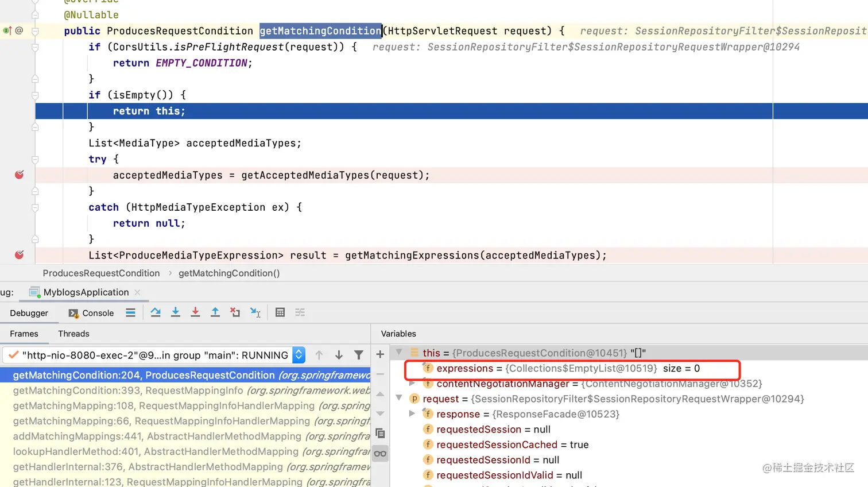This screenshot has height=487, width=868.
Task: Fold the isEmpty if block
Action: 35,95
